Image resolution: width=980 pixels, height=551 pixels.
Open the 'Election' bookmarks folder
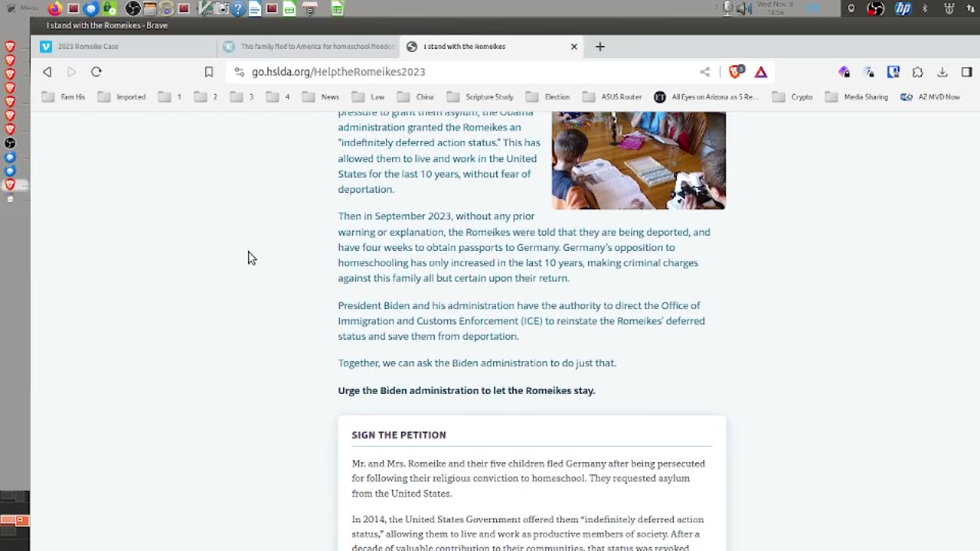[x=547, y=97]
